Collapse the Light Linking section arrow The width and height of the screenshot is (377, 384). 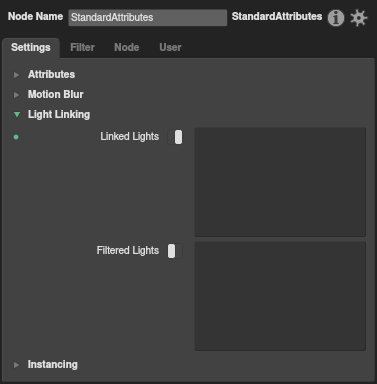click(17, 115)
